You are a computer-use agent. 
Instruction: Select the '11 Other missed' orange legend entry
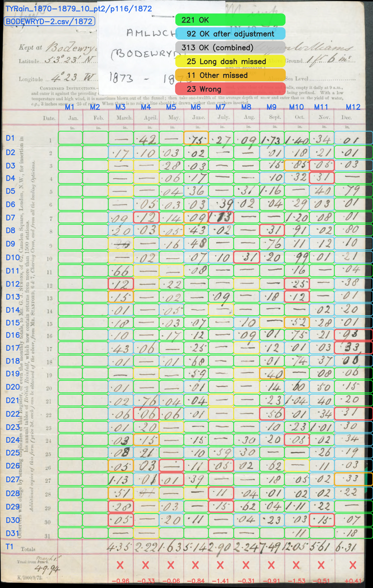tap(230, 75)
